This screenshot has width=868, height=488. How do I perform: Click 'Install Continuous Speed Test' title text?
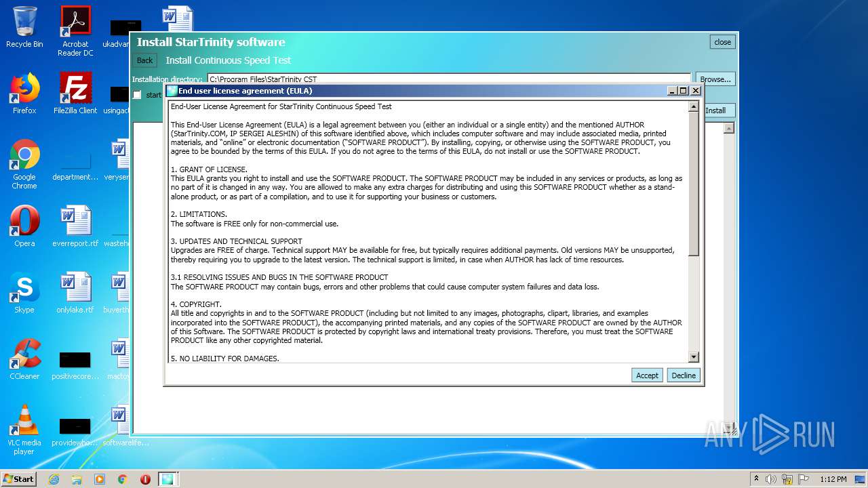(x=228, y=60)
